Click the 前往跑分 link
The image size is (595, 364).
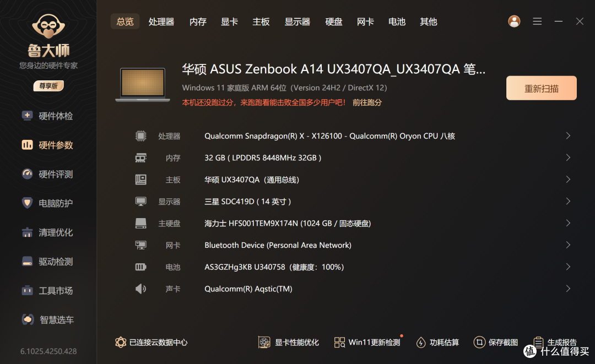(367, 102)
